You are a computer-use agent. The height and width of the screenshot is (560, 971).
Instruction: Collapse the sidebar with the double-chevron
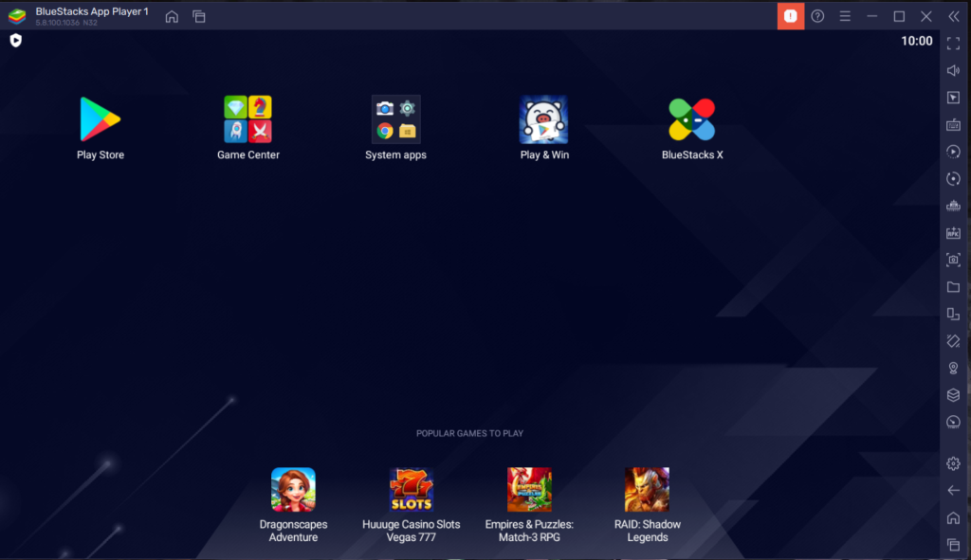coord(954,15)
